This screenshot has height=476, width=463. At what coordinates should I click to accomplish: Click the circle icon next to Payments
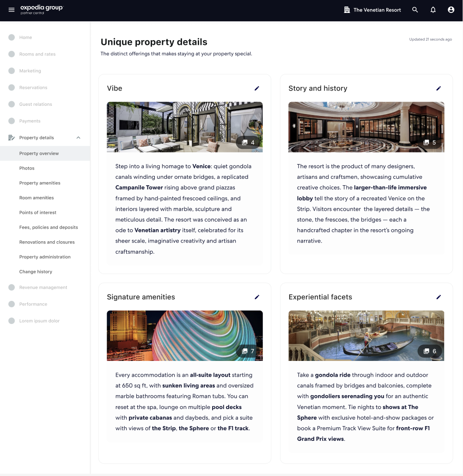tap(12, 121)
